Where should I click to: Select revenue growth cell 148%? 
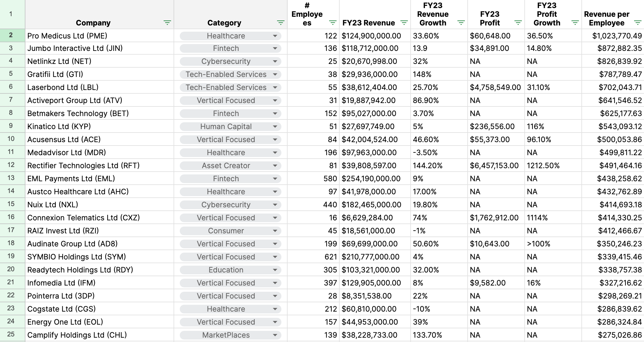click(439, 74)
